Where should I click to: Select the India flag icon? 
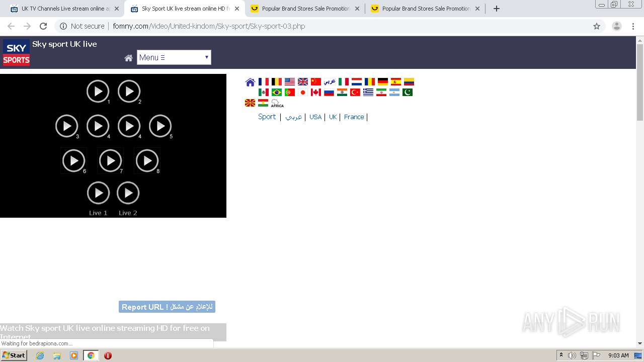tap(342, 92)
